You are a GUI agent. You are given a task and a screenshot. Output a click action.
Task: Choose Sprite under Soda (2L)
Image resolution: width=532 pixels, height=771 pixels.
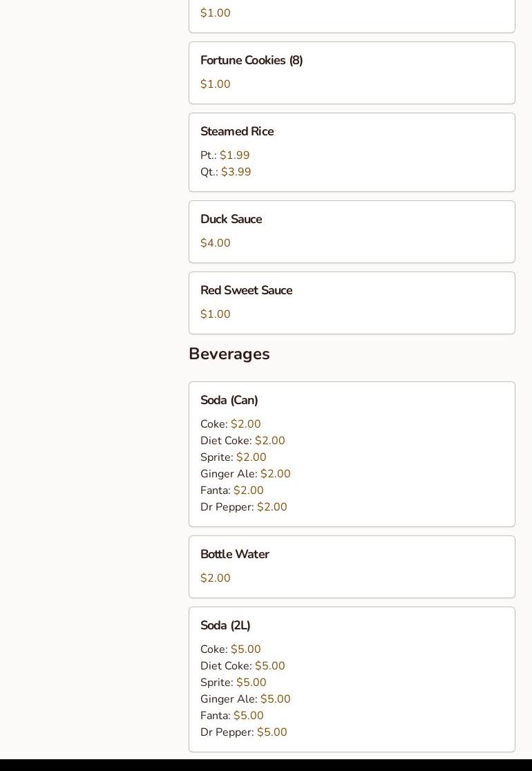click(x=234, y=683)
